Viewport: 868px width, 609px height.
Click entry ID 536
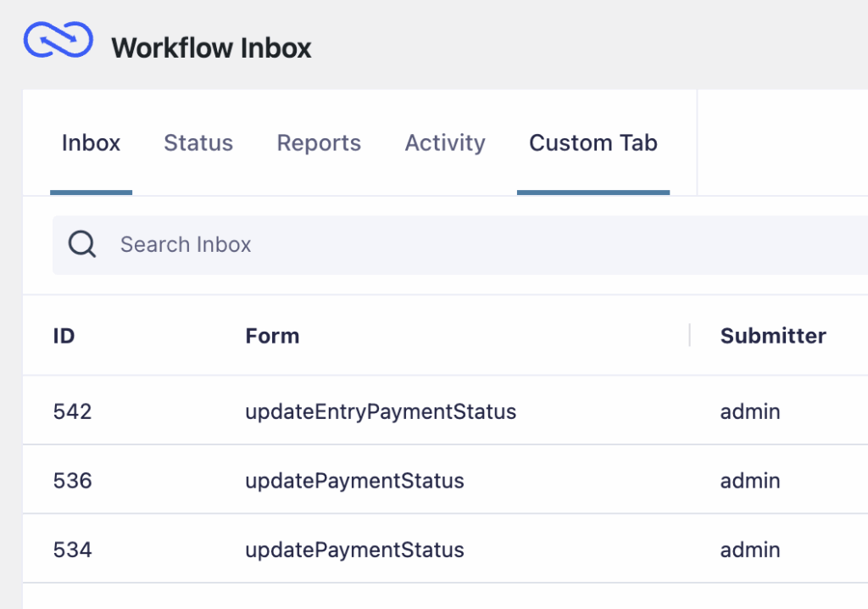click(72, 481)
